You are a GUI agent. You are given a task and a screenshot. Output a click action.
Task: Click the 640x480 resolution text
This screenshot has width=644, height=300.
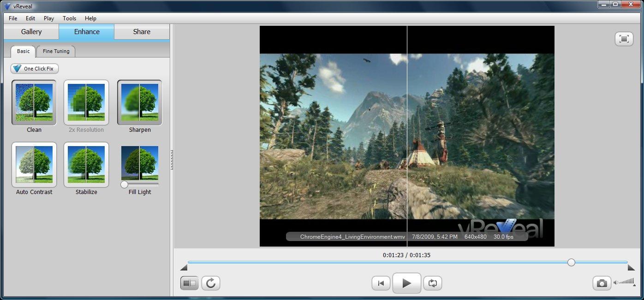tap(475, 237)
